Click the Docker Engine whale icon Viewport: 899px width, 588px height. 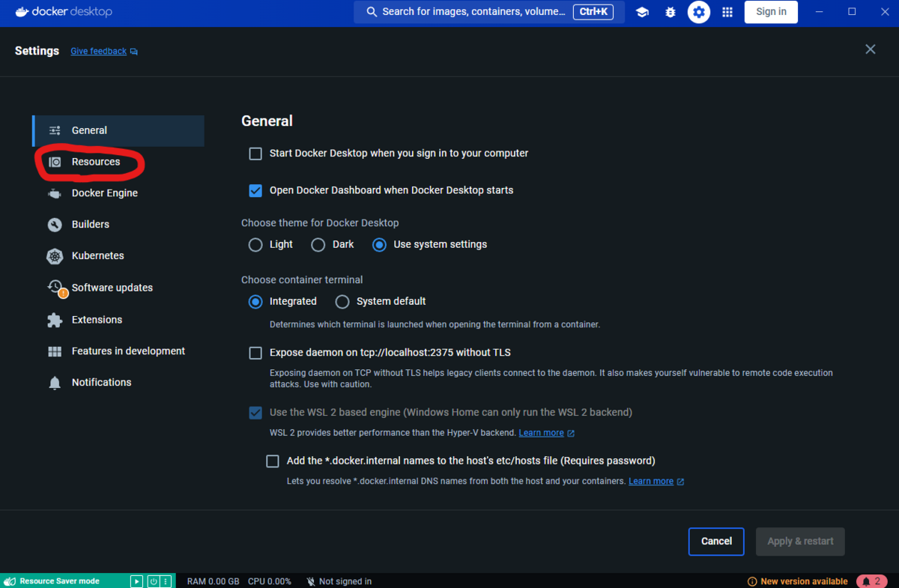[55, 193]
